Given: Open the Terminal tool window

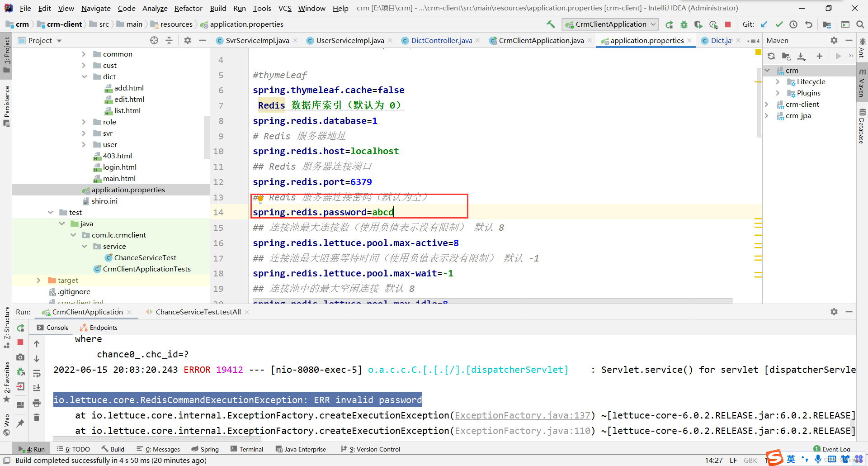Looking at the screenshot, I should coord(247,449).
